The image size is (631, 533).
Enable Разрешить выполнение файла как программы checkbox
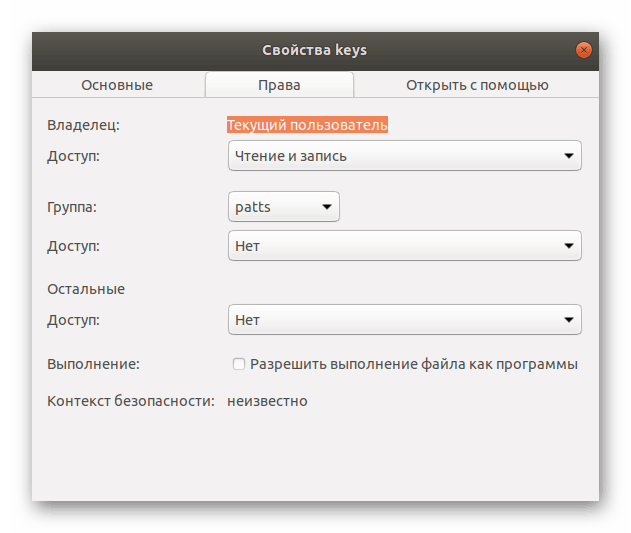(x=239, y=364)
